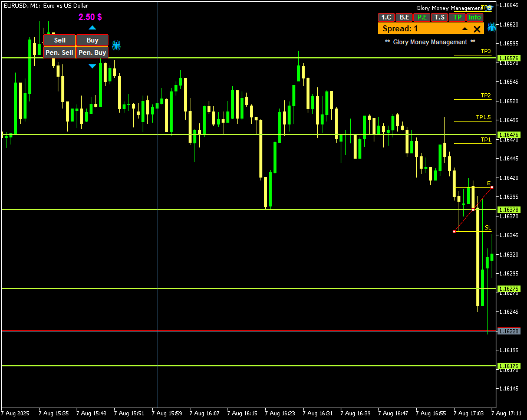Click the 7 Aug 16:23 time label
Screen dimensions: 527x420
pyautogui.click(x=279, y=414)
